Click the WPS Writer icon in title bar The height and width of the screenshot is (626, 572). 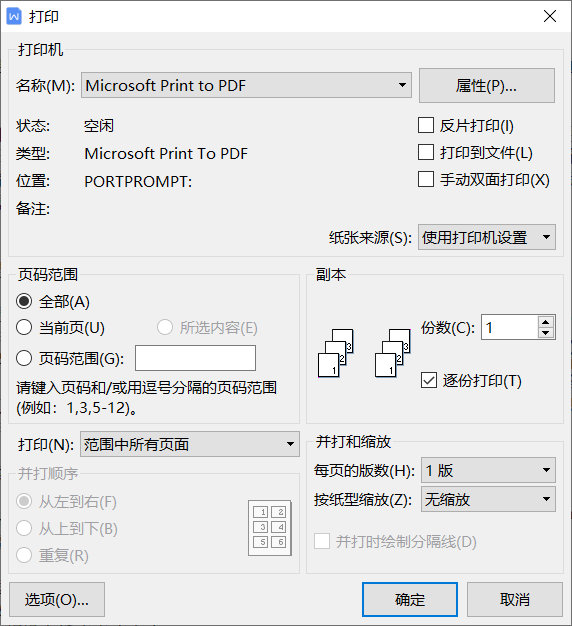pos(14,16)
